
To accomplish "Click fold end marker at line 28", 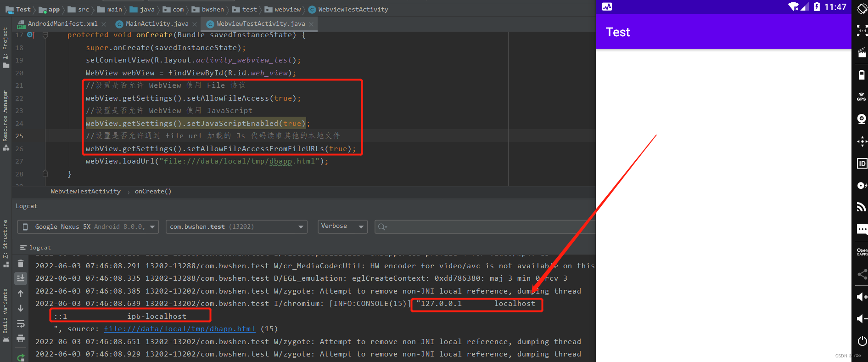I will [45, 174].
